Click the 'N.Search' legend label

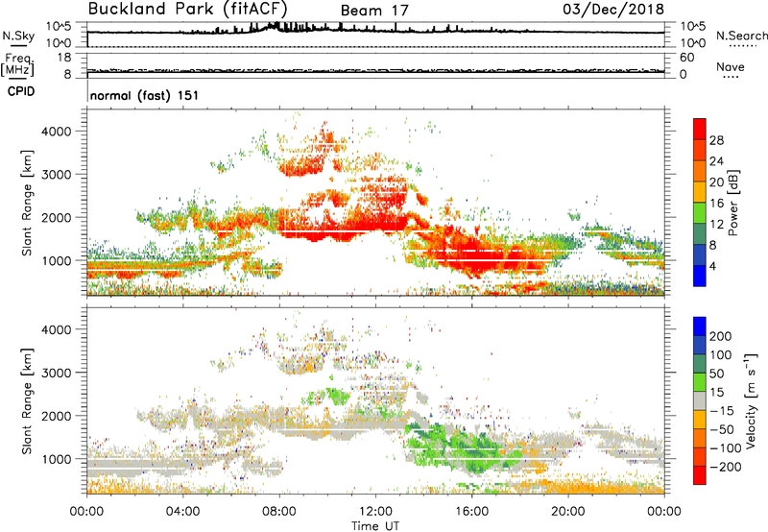(x=741, y=36)
